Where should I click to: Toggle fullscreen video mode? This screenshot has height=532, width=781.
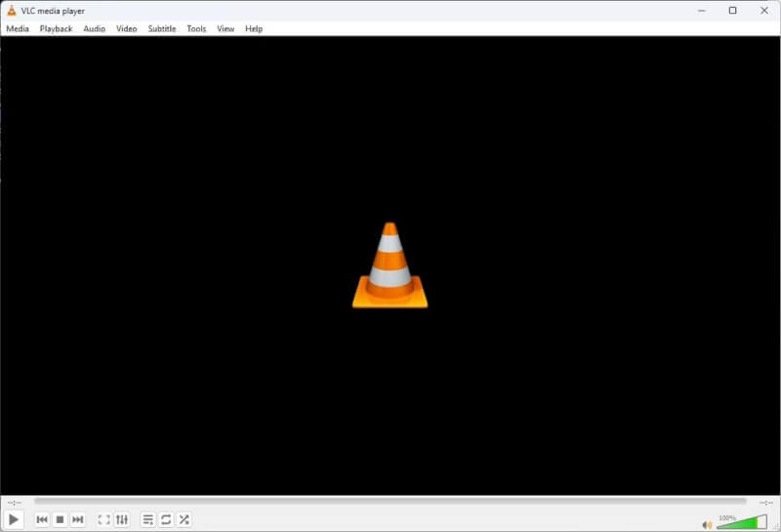click(x=103, y=519)
